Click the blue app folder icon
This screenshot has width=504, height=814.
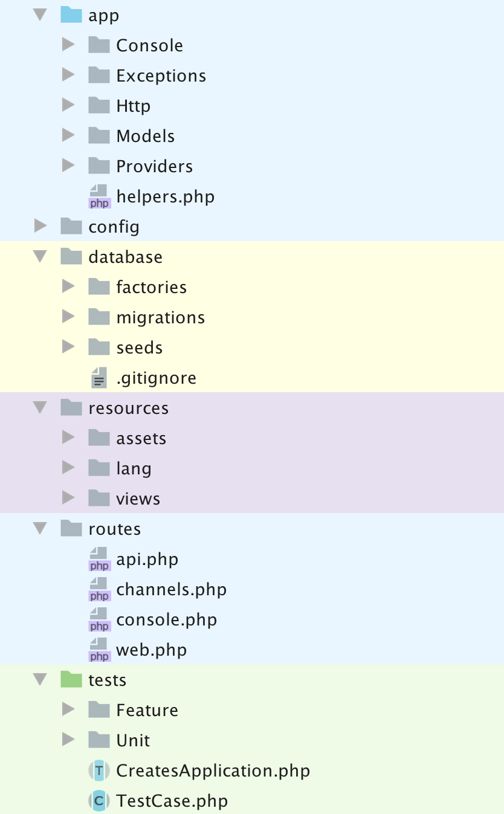pos(71,15)
